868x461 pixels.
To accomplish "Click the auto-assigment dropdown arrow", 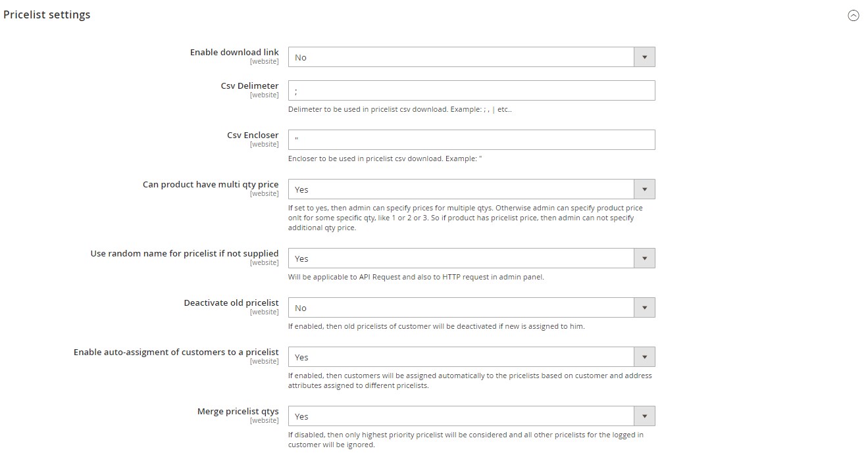I will [644, 357].
